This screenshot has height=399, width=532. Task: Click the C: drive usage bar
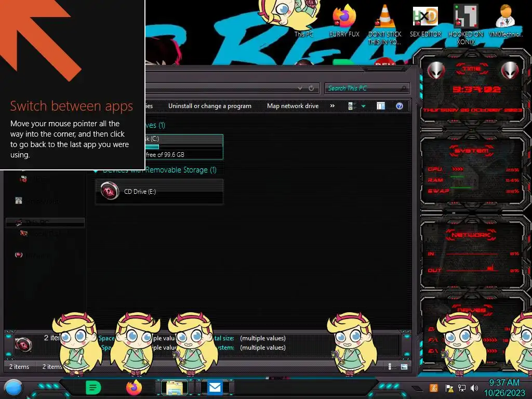(183, 147)
